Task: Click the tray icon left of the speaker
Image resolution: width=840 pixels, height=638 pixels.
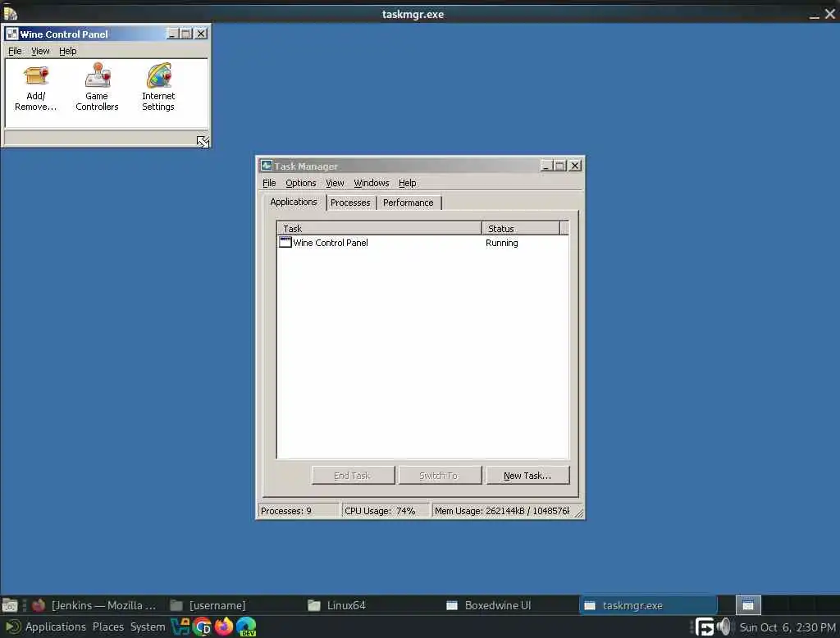Action: click(705, 627)
